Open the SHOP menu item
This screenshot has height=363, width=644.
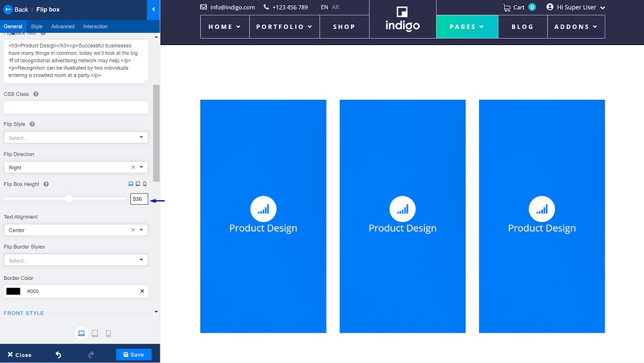click(344, 26)
